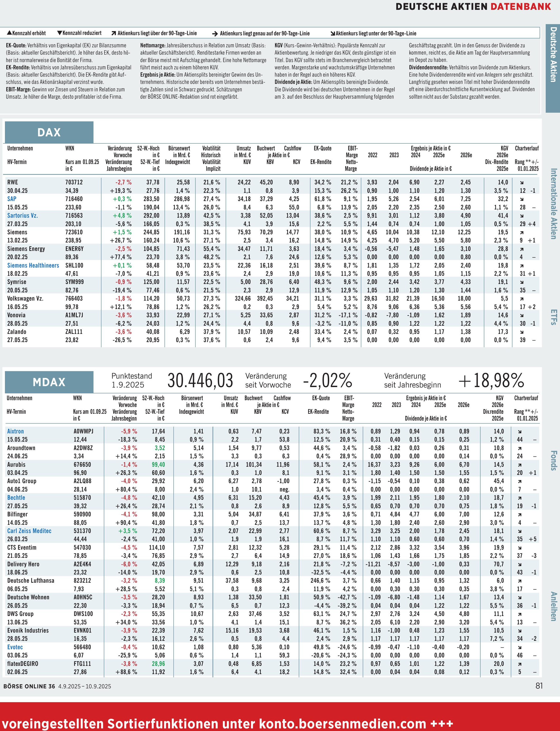This screenshot has width=560, height=731.
Task: Click the chart trend arrow for Deutsche Wohnen
Action: (x=520, y=598)
